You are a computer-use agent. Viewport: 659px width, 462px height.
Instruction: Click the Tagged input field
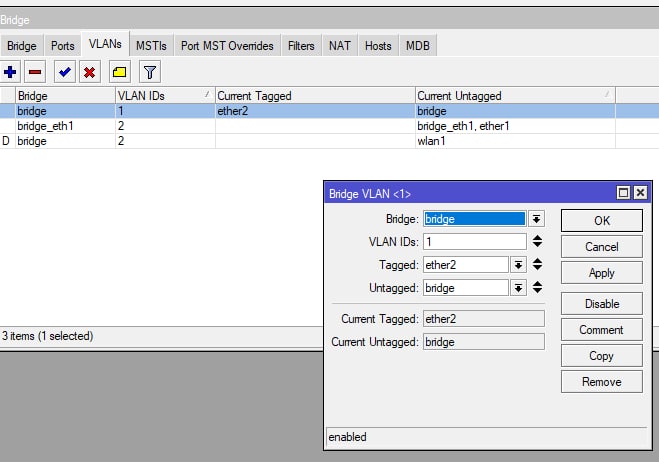tap(466, 265)
